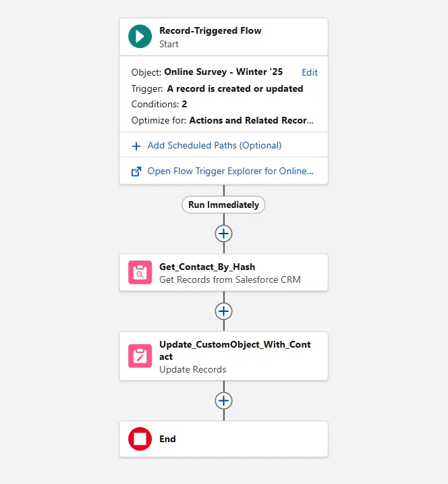Edit the trigger object settings
The height and width of the screenshot is (484, 448).
310,72
